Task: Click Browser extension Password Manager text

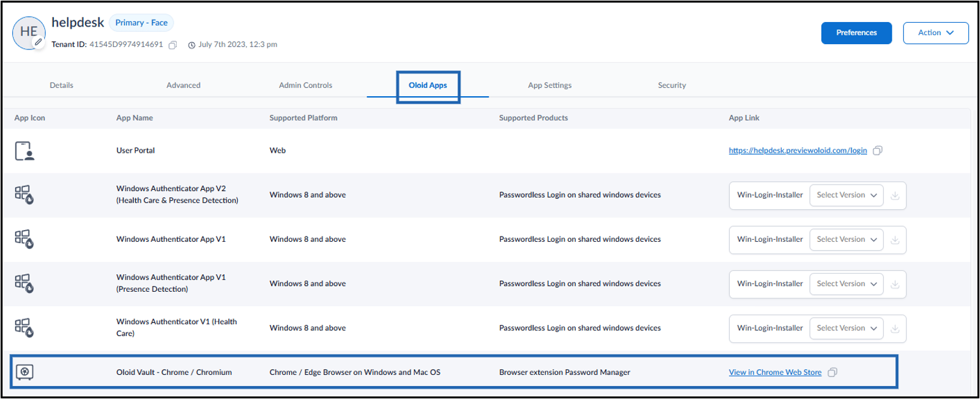Action: click(565, 372)
